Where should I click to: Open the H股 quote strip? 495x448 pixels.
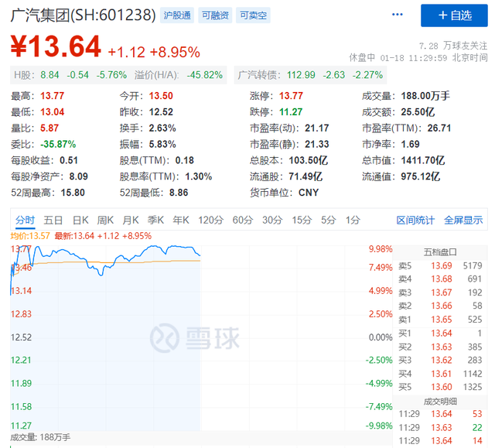point(118,75)
